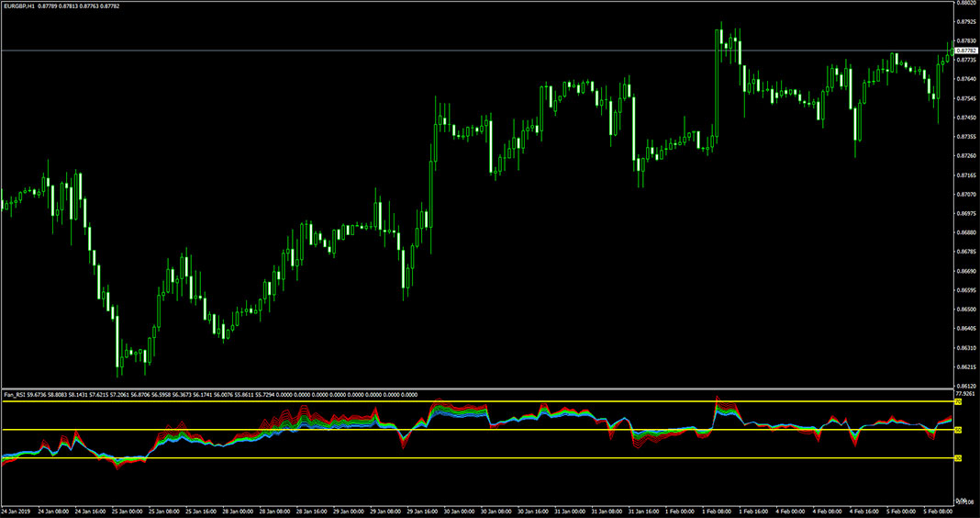This screenshot has height=518, width=980.
Task: Click the 0.86975 price scale label
Action: pyautogui.click(x=966, y=213)
